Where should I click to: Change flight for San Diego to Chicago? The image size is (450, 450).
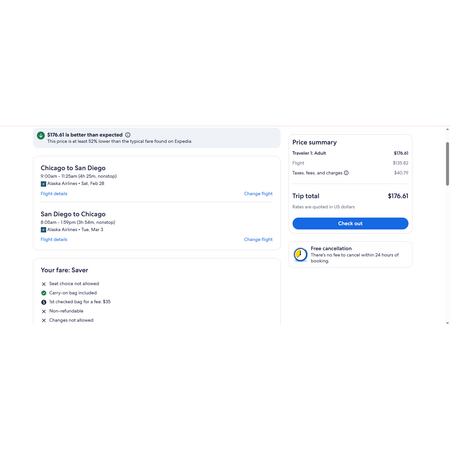(x=258, y=239)
